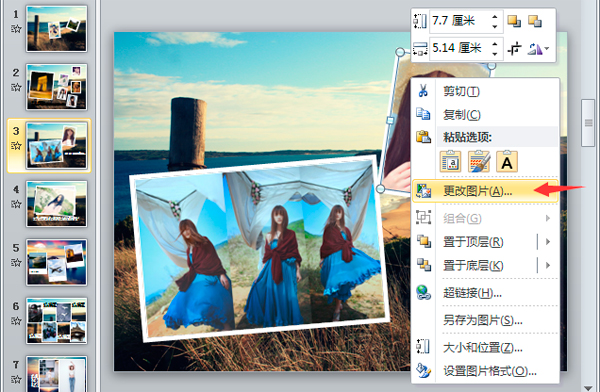Decrease the height 7.7 厘米 spinner

[495, 26]
